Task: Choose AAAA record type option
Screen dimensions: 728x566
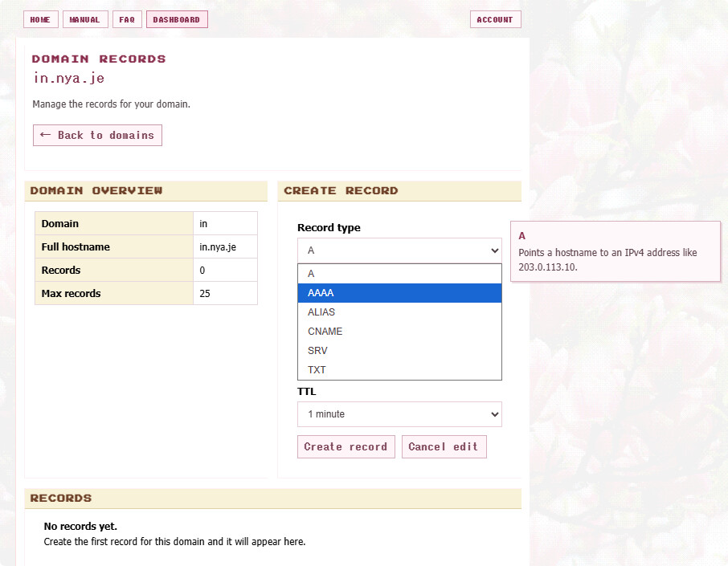Action: click(x=399, y=293)
